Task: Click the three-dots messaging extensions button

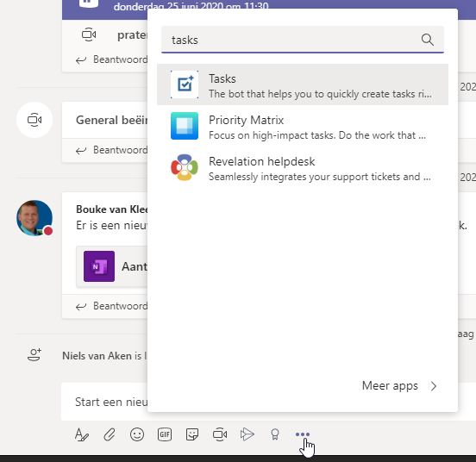Action: (303, 434)
